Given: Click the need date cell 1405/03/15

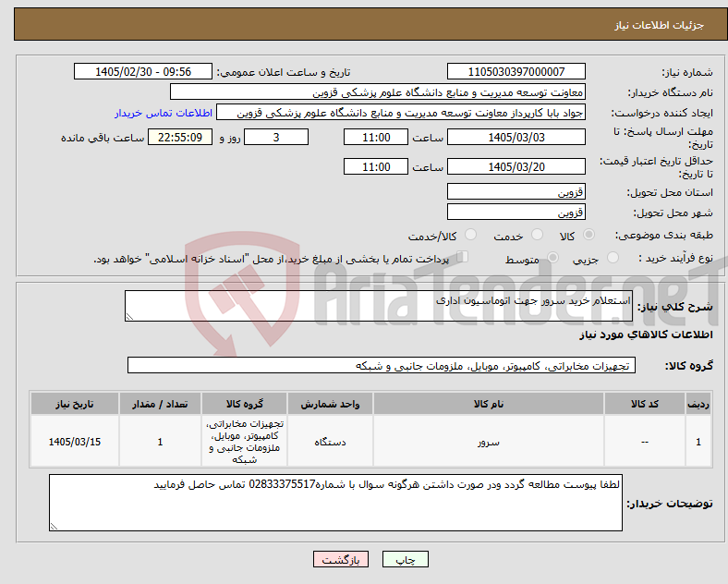Looking at the screenshot, I should coord(75,442).
